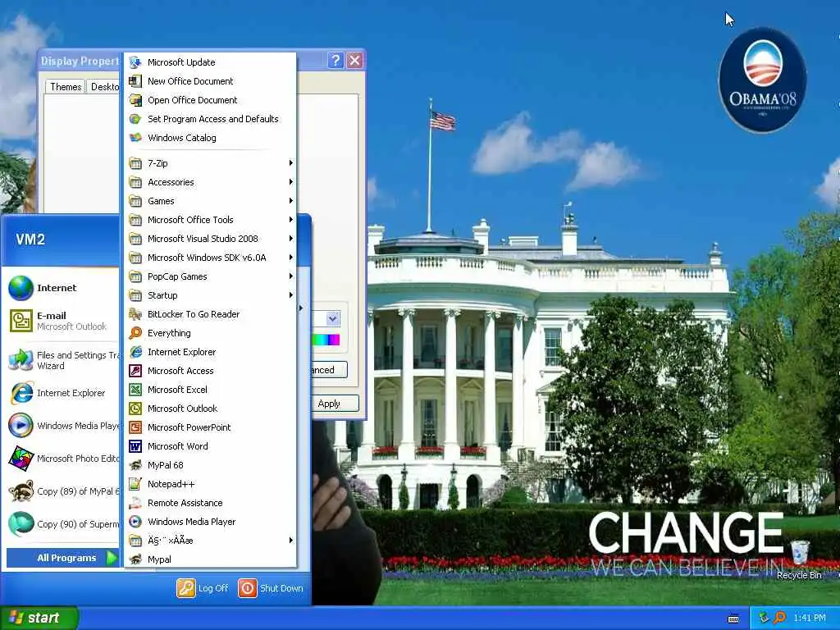Click the taskbar clock showing 1:41 PM

click(x=810, y=618)
